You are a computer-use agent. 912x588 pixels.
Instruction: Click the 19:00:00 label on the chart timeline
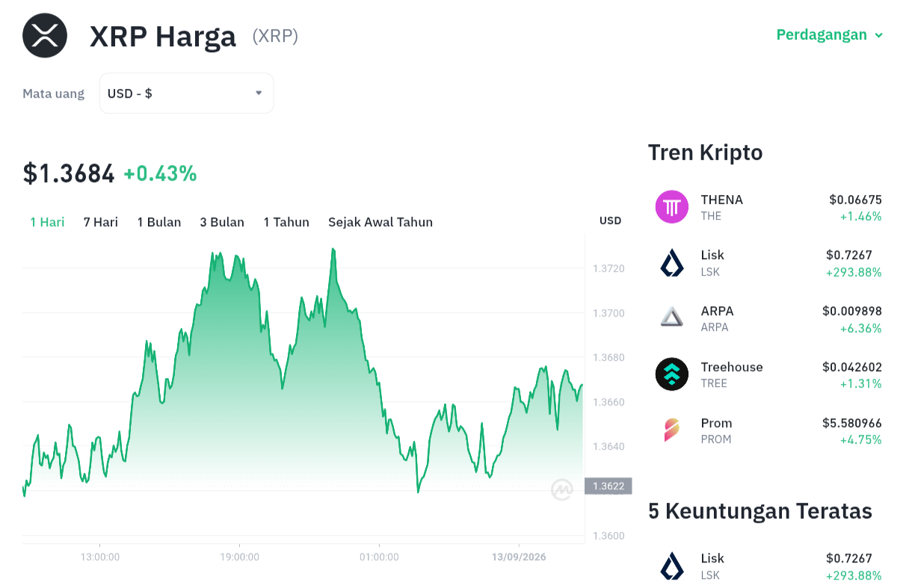[x=239, y=557]
